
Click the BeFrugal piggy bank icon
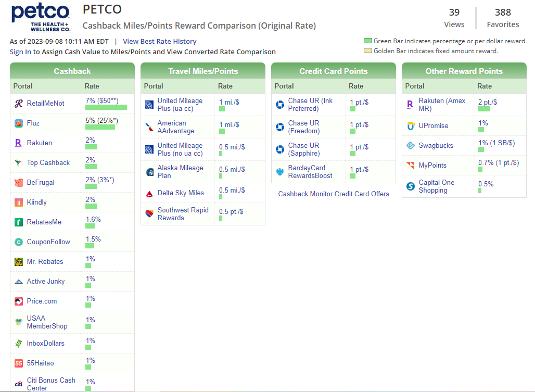coord(19,183)
